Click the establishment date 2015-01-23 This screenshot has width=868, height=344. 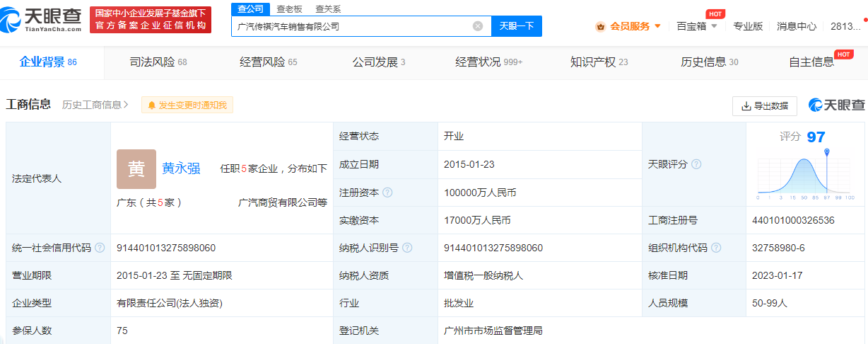[x=469, y=164]
